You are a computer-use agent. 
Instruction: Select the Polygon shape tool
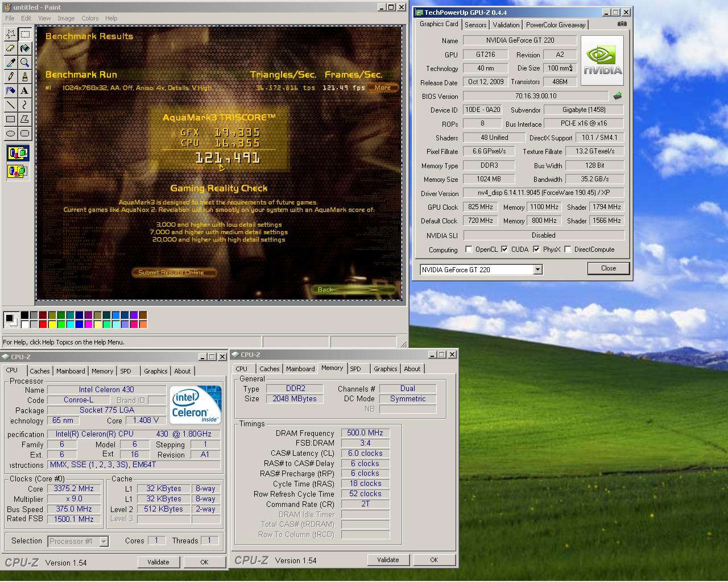point(24,119)
